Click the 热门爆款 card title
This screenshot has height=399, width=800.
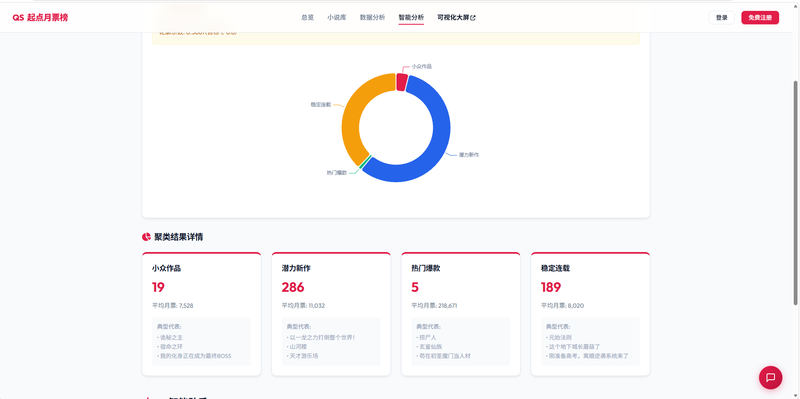click(x=426, y=268)
